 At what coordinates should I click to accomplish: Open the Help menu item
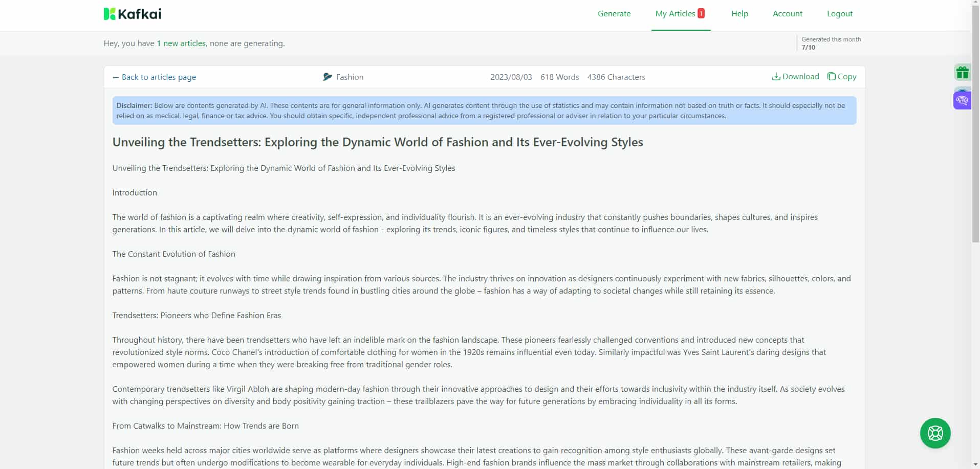(739, 14)
